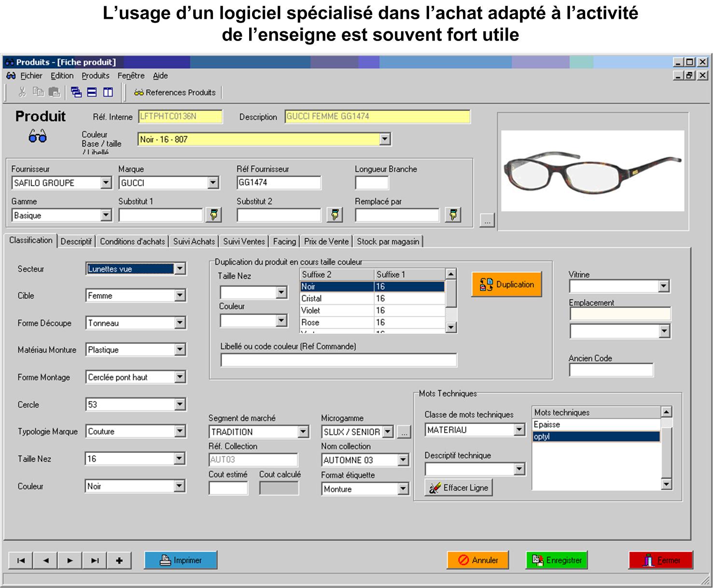Image resolution: width=713 pixels, height=588 pixels.
Task: Click the lookup icon beside Remplacé par
Action: pos(453,215)
